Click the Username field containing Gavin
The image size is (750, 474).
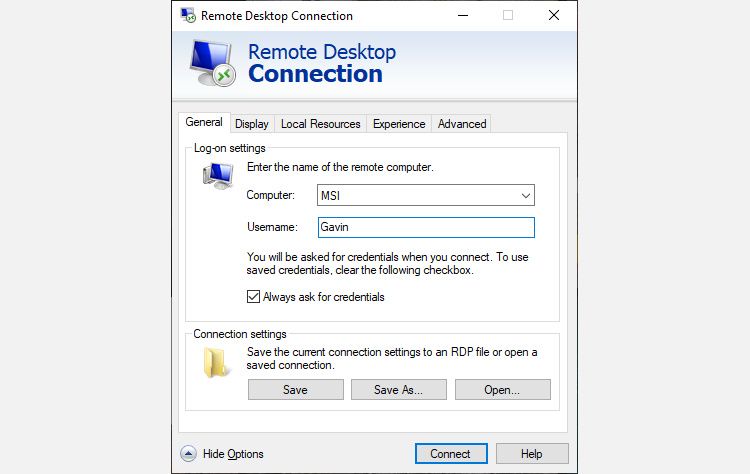tap(426, 227)
